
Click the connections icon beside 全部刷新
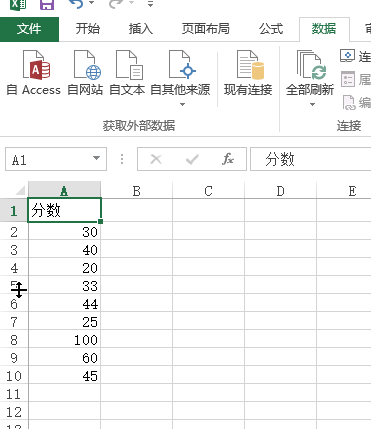coord(348,56)
